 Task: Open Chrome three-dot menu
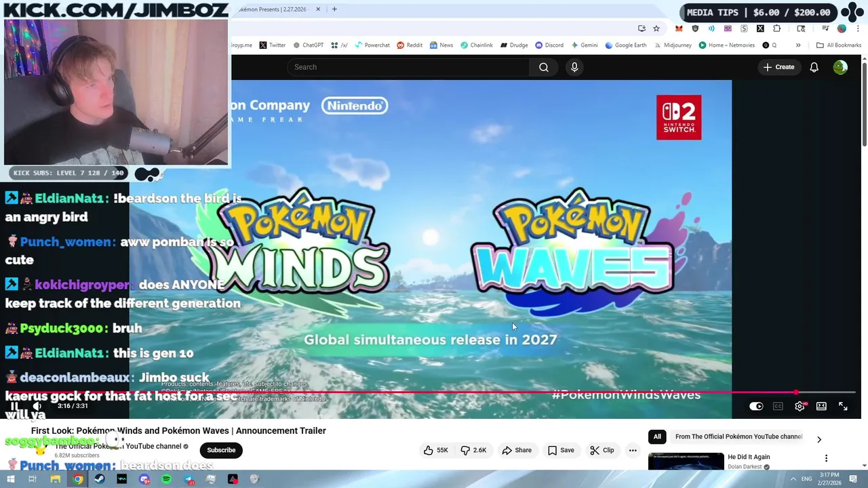click(x=858, y=28)
